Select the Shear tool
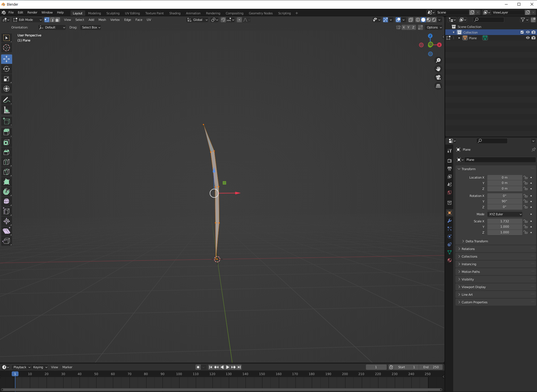 (x=6, y=231)
